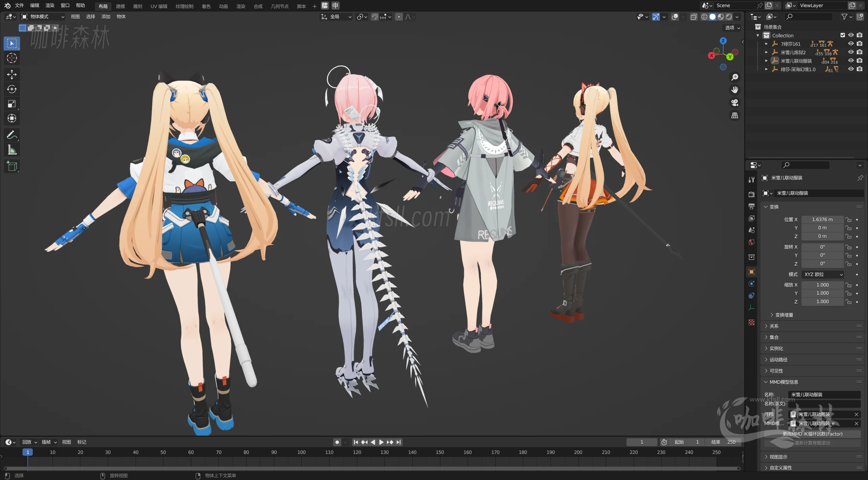This screenshot has width=868, height=480.
Task: Open the Object Data properties tab
Action: 751,307
